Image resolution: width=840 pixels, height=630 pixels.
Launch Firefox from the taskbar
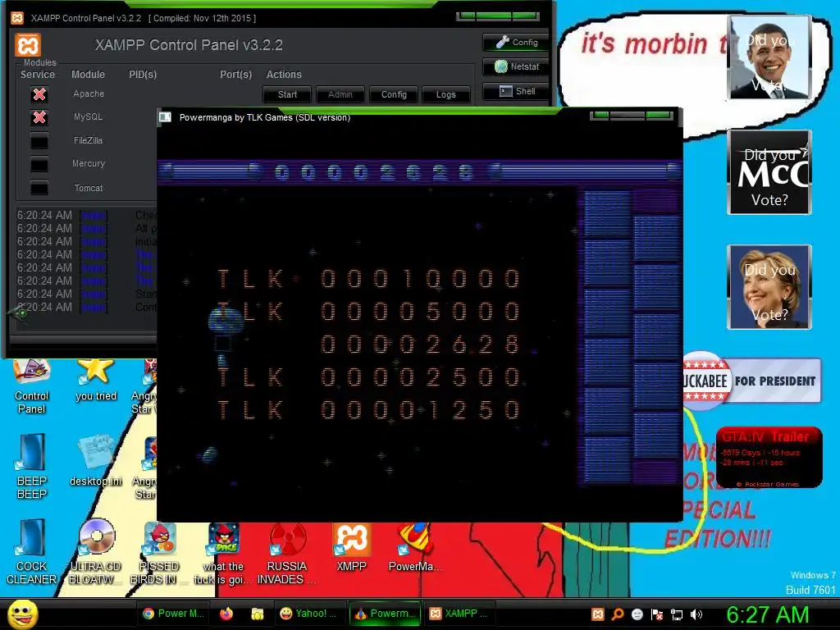226,614
